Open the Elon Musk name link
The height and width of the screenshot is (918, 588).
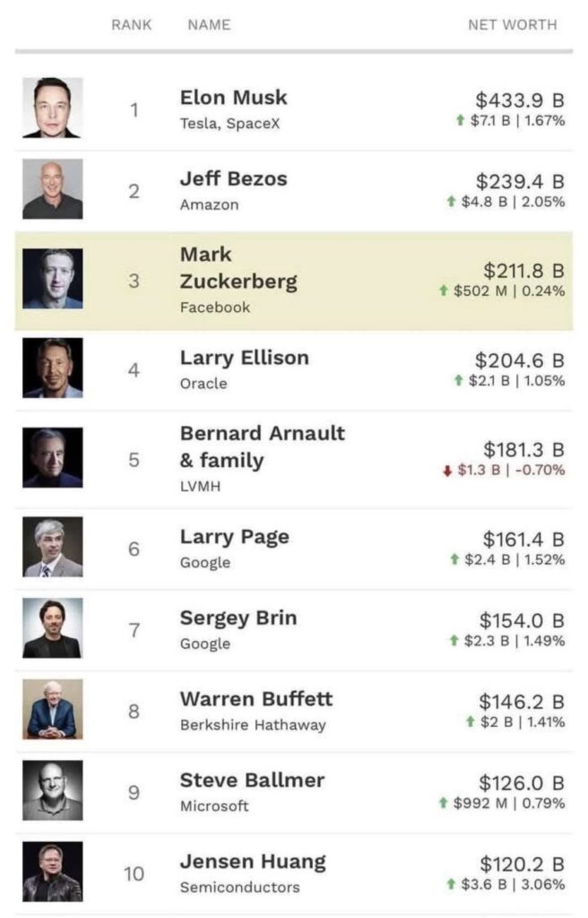233,98
